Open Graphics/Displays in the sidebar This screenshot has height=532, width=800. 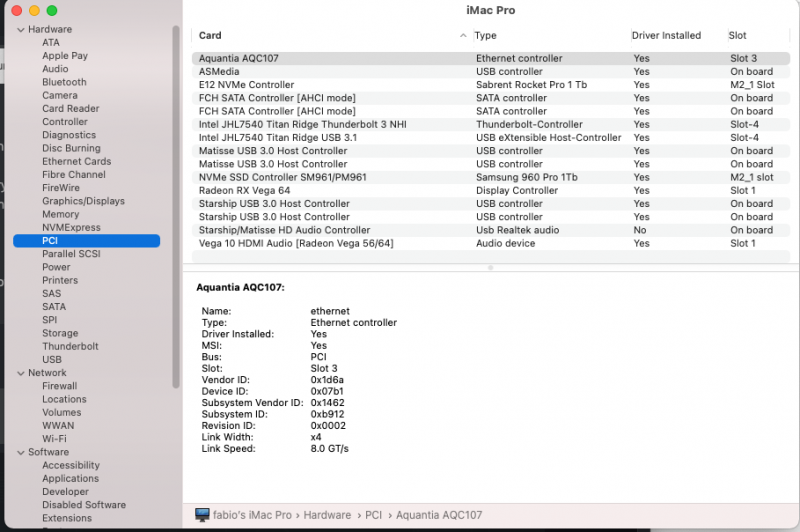tap(83, 201)
